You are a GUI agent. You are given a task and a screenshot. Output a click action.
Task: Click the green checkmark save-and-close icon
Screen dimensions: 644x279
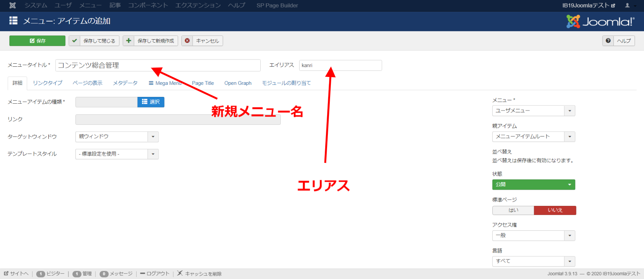pyautogui.click(x=74, y=41)
